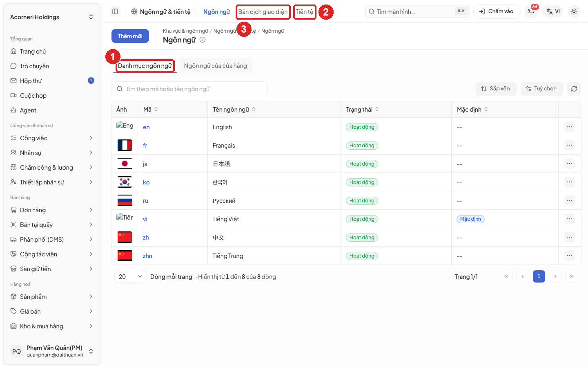This screenshot has height=368, width=588.
Task: Click the refresh table icon
Action: (574, 89)
